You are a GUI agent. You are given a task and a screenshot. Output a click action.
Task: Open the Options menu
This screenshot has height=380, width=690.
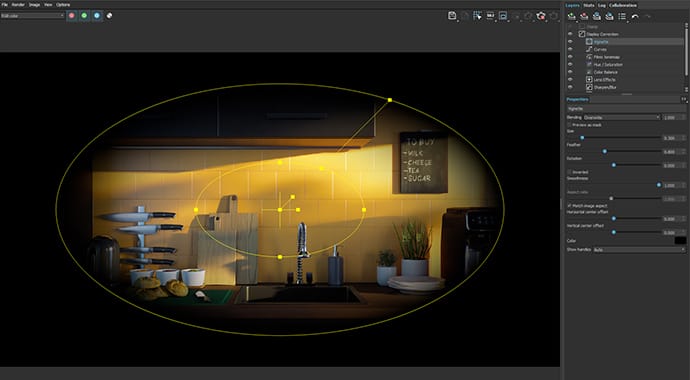[63, 4]
